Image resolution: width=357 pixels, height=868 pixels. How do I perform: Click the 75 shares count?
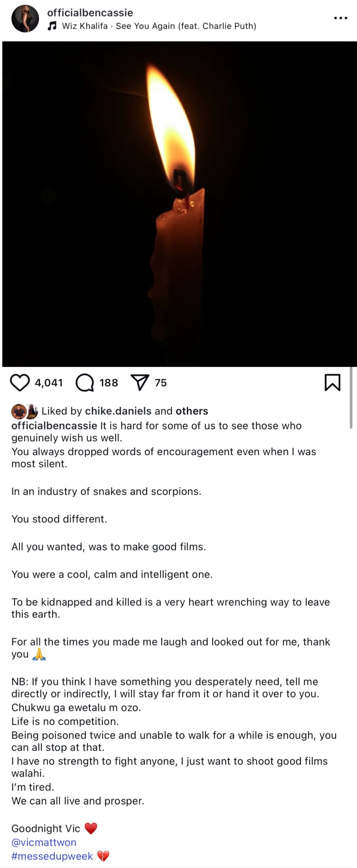161,383
